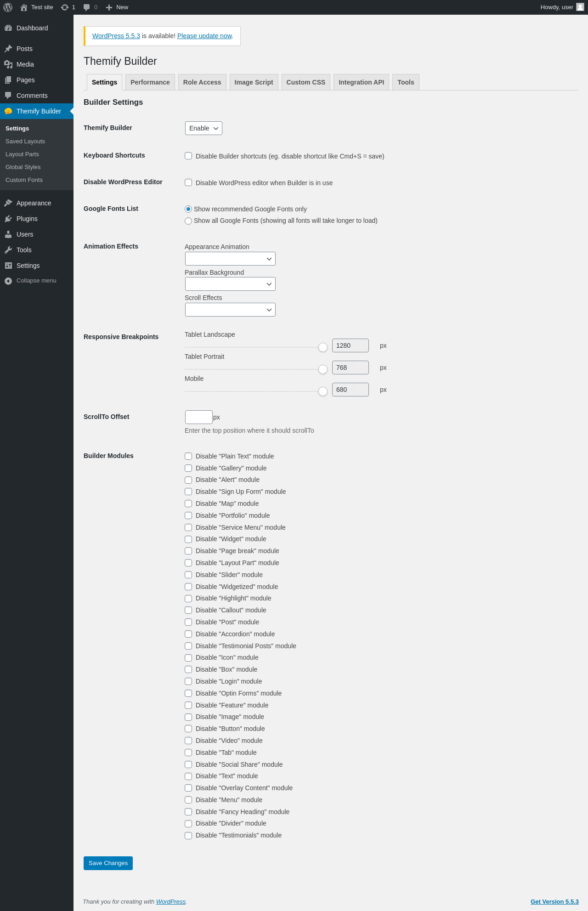Screen dimensions: 588x911
Task: Collapse menu using the arrow icon
Action: [x=8, y=281]
